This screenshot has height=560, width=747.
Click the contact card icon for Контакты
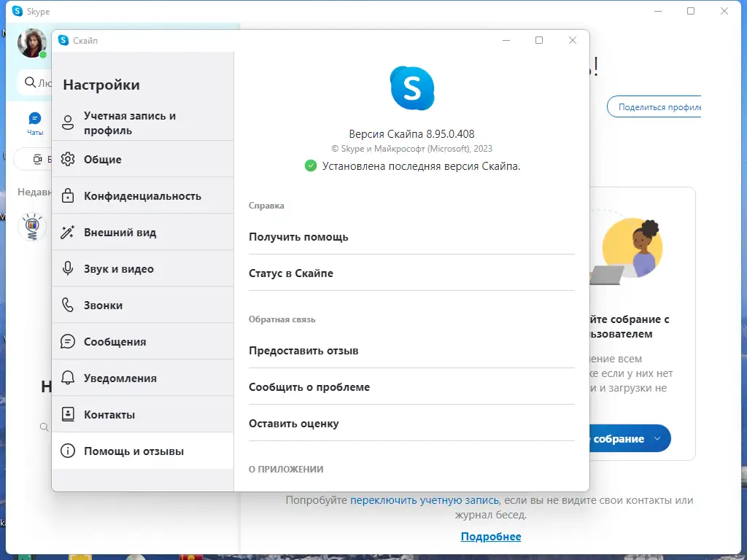tap(68, 414)
